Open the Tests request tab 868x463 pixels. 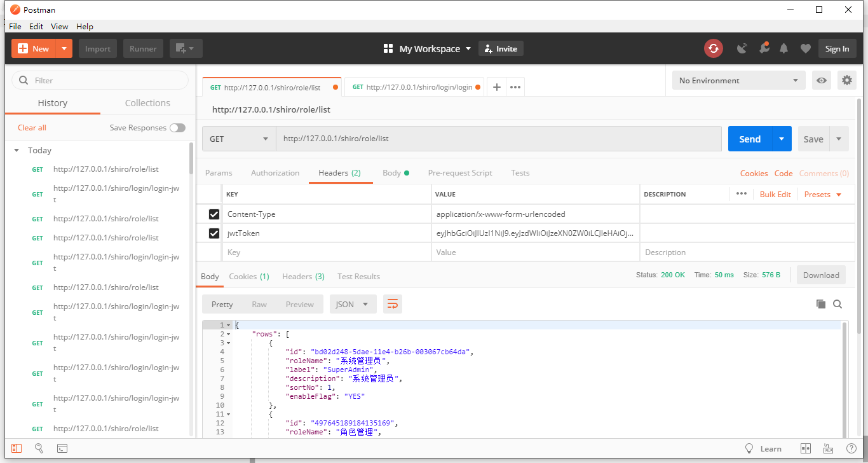(520, 173)
